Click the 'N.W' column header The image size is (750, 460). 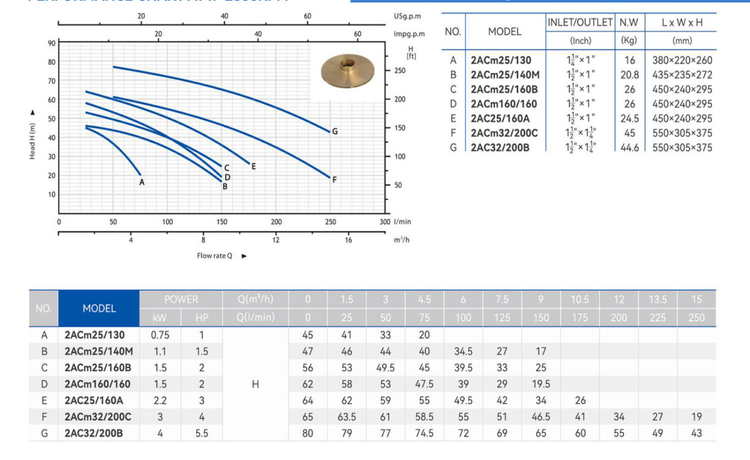pyautogui.click(x=629, y=22)
